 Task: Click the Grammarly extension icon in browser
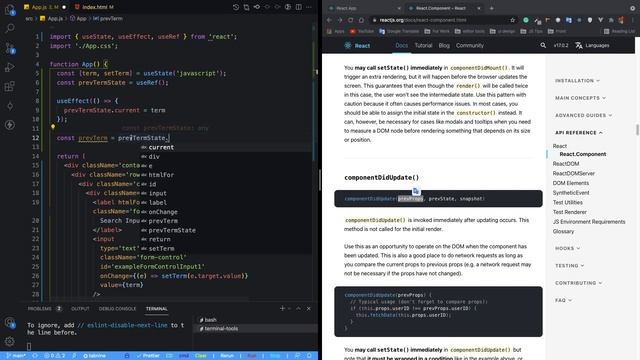tap(526, 20)
